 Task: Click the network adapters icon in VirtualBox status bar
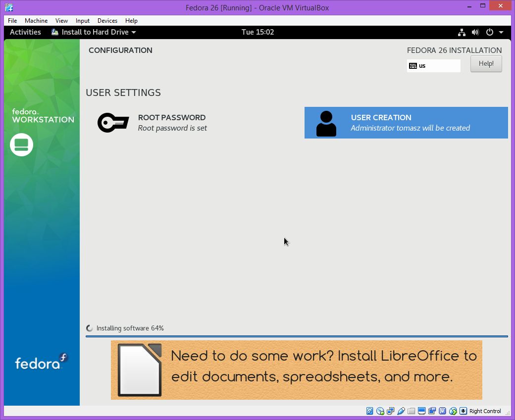(391, 411)
